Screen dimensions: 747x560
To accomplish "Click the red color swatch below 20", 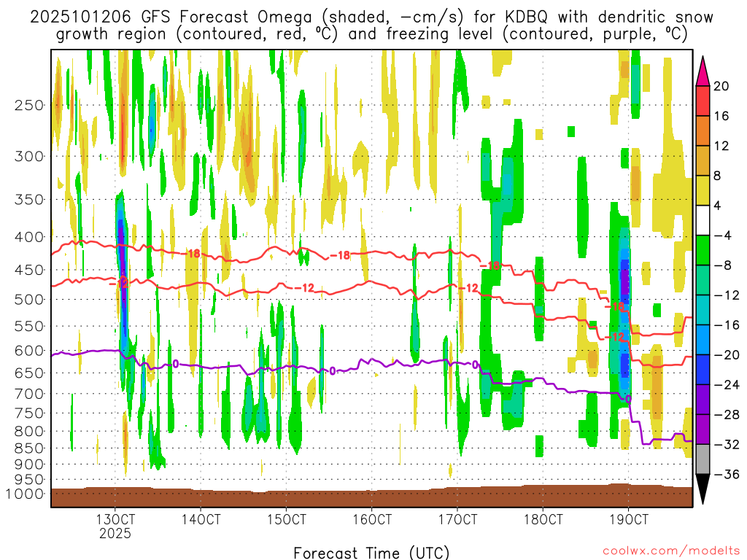I will pos(703,101).
